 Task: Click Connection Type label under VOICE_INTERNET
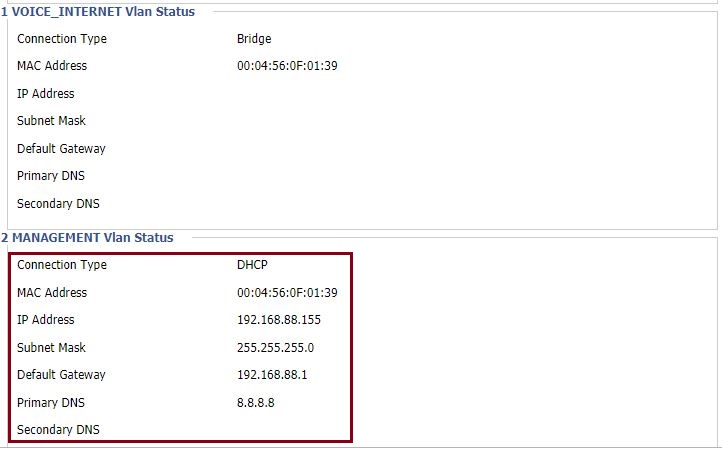[x=62, y=39]
